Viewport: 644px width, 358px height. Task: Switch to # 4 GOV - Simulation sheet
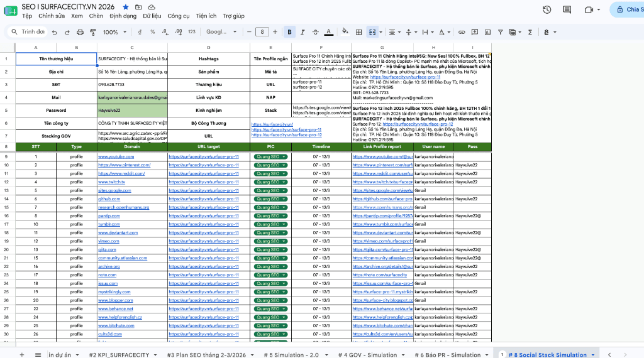point(367,355)
